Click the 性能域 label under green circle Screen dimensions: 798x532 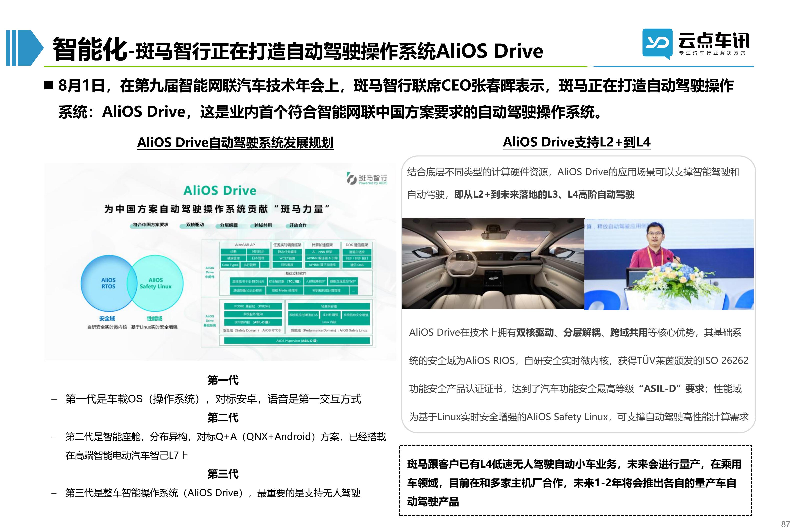click(154, 318)
